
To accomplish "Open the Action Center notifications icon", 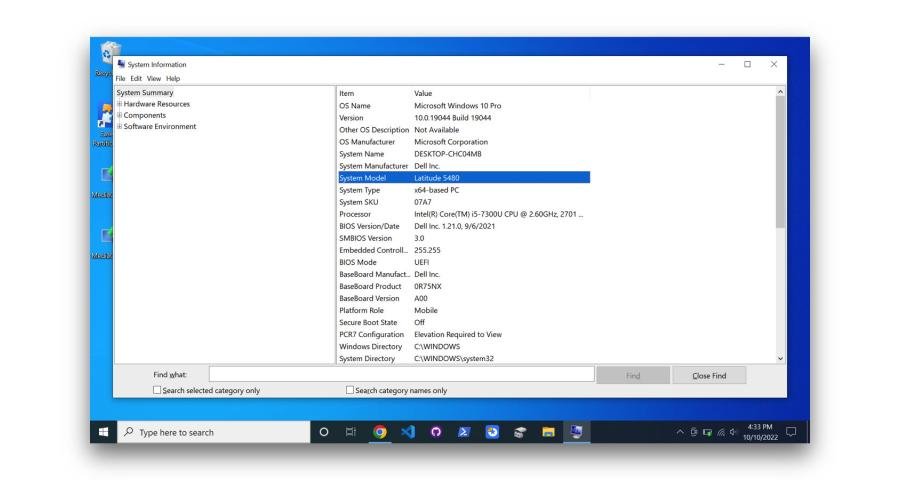I will point(791,432).
